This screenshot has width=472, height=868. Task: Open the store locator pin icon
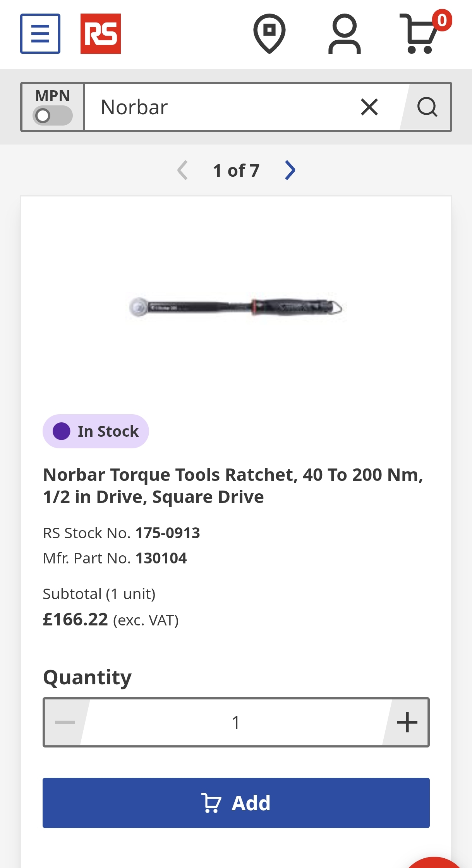[x=269, y=33]
